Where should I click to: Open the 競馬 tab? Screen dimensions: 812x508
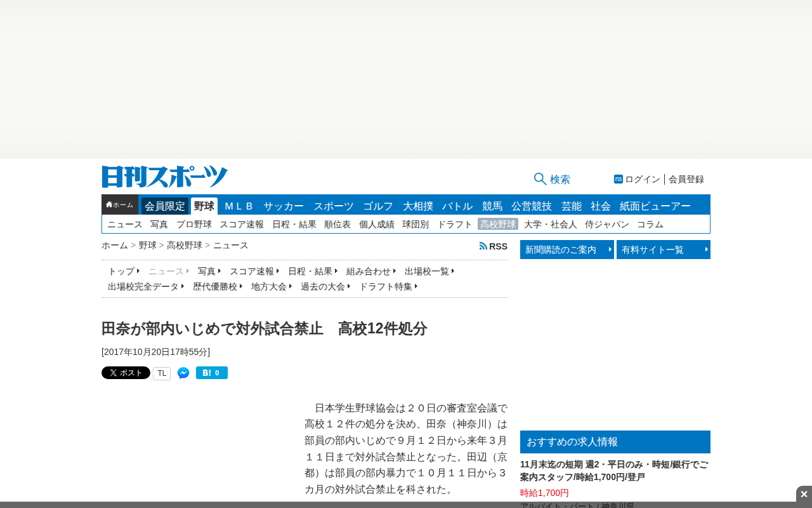(492, 206)
